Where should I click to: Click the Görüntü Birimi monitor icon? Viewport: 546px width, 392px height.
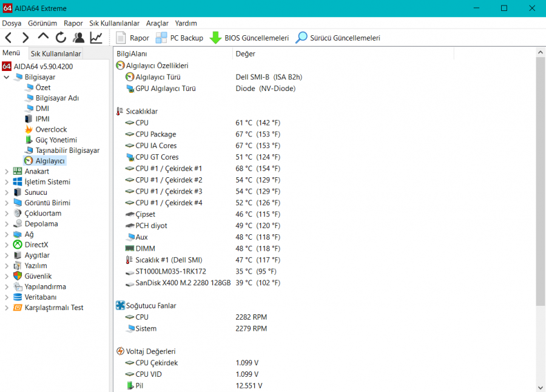18,203
